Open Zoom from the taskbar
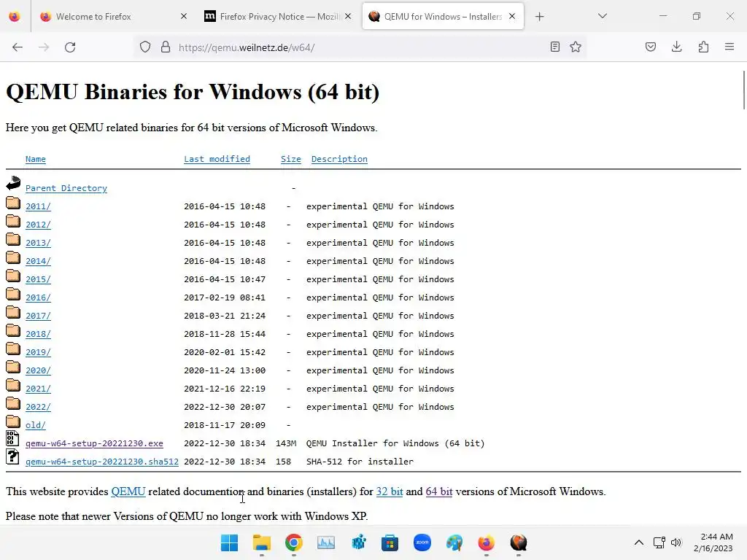747x560 pixels. point(422,542)
